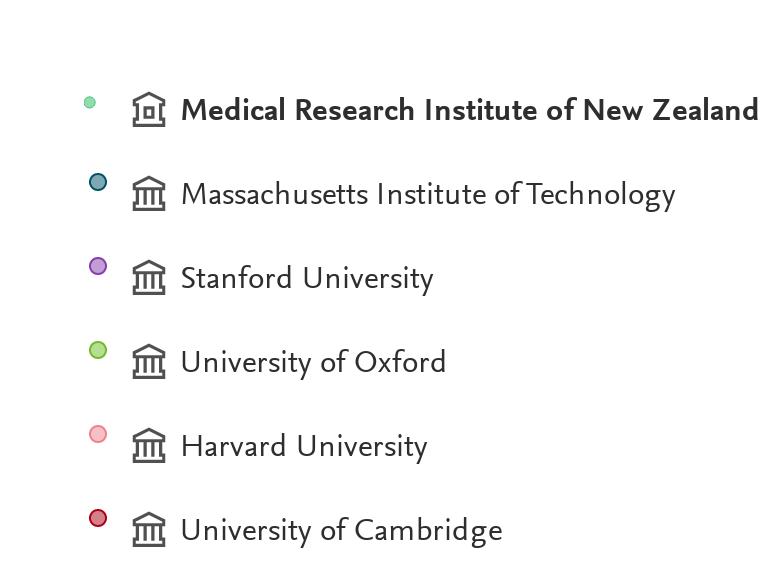This screenshot has height=578, width=774.
Task: Click the institution icon beside Massachusetts Institute of Technology
Action: pos(149,194)
